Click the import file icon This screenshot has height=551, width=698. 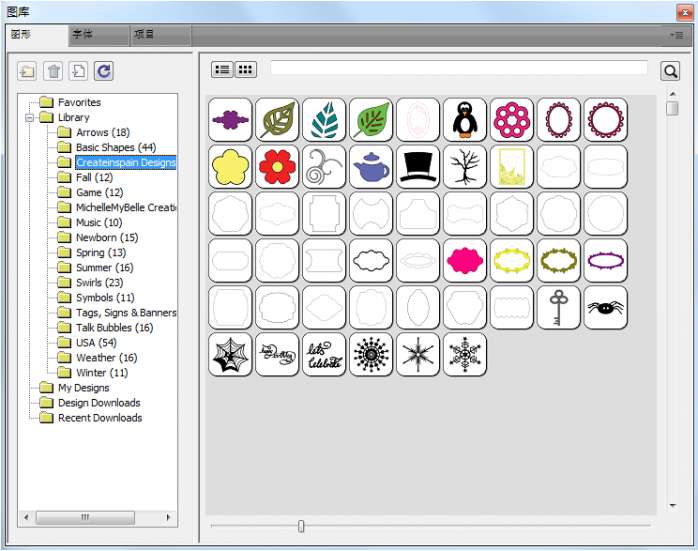pyautogui.click(x=78, y=71)
